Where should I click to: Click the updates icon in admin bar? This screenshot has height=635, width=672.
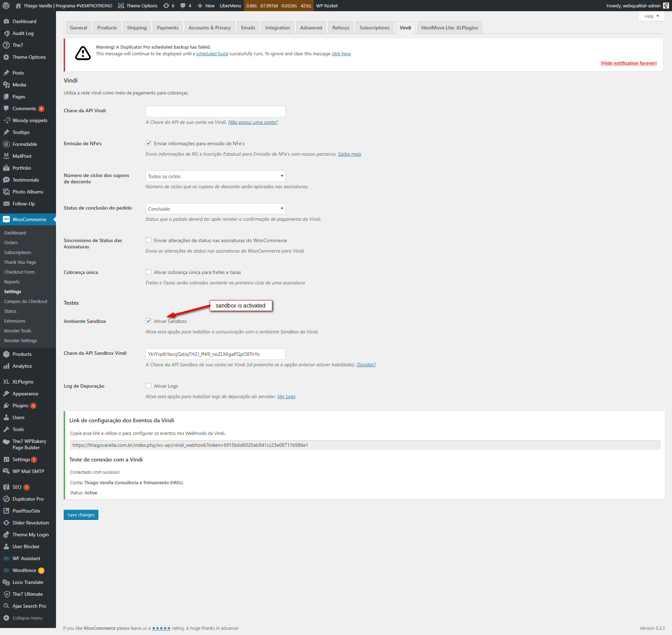coord(166,6)
